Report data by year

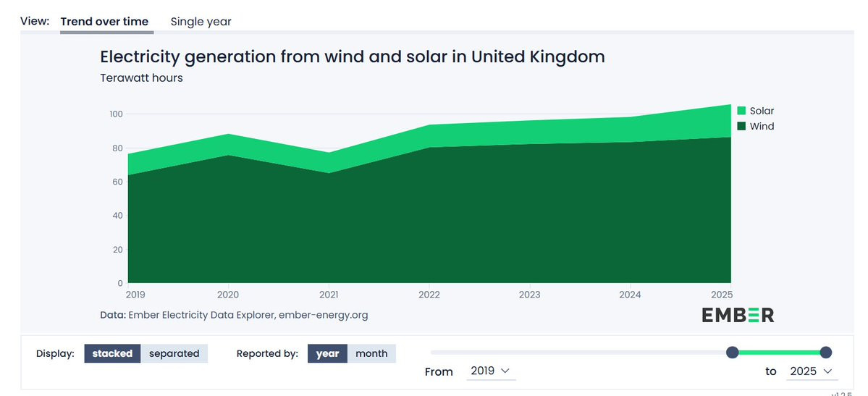point(327,353)
